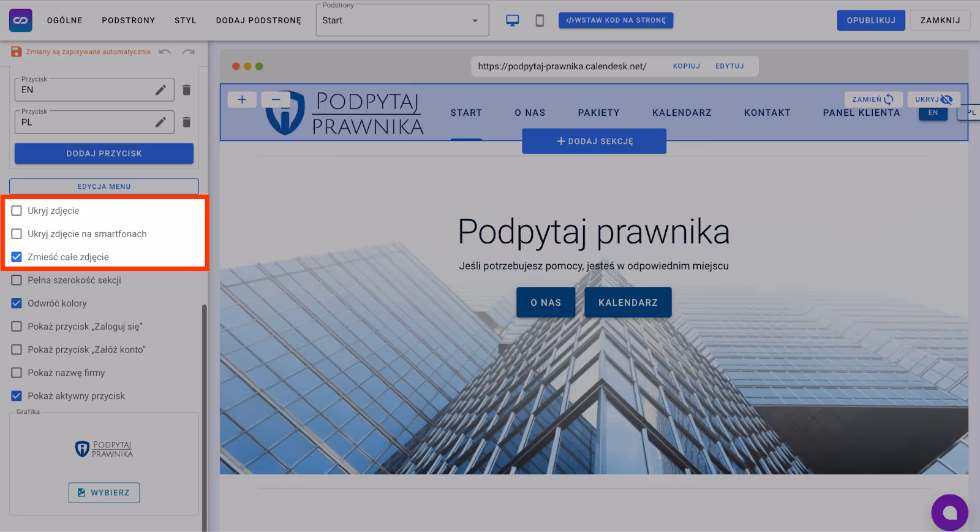Check Ukryj zdjęcie checkbox
Image resolution: width=980 pixels, height=532 pixels.
(17, 211)
